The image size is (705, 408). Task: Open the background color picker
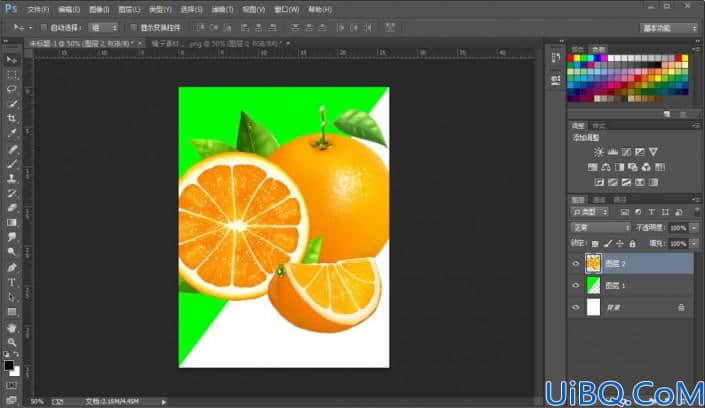click(x=16, y=372)
